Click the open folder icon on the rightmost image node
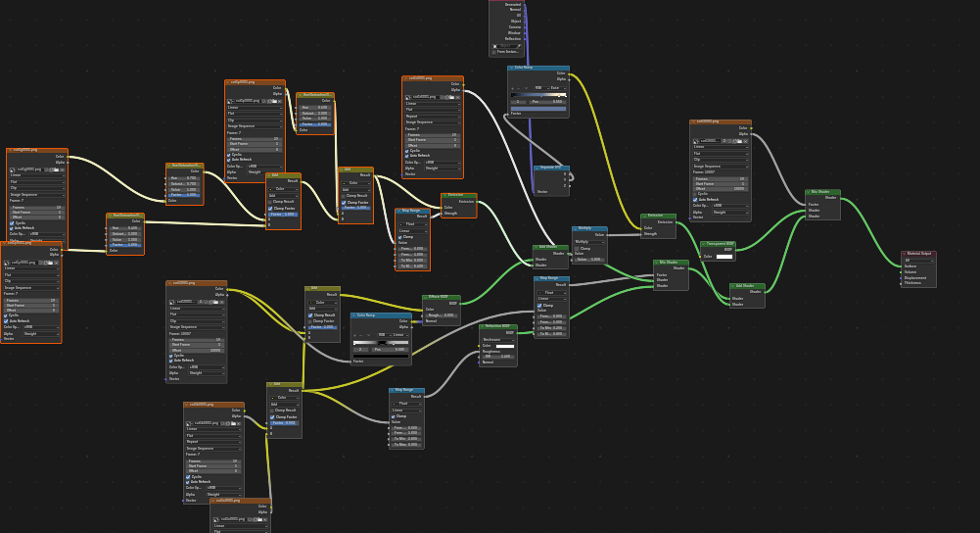 [741, 140]
